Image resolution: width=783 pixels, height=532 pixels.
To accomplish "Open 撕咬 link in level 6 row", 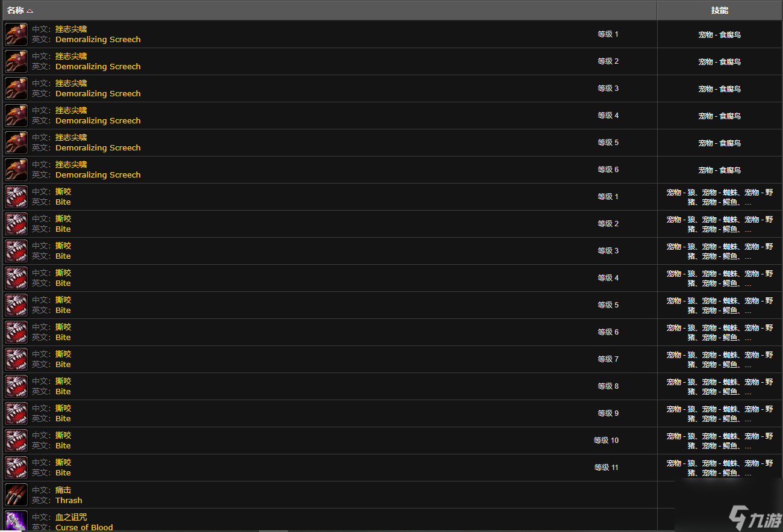I will pos(63,327).
